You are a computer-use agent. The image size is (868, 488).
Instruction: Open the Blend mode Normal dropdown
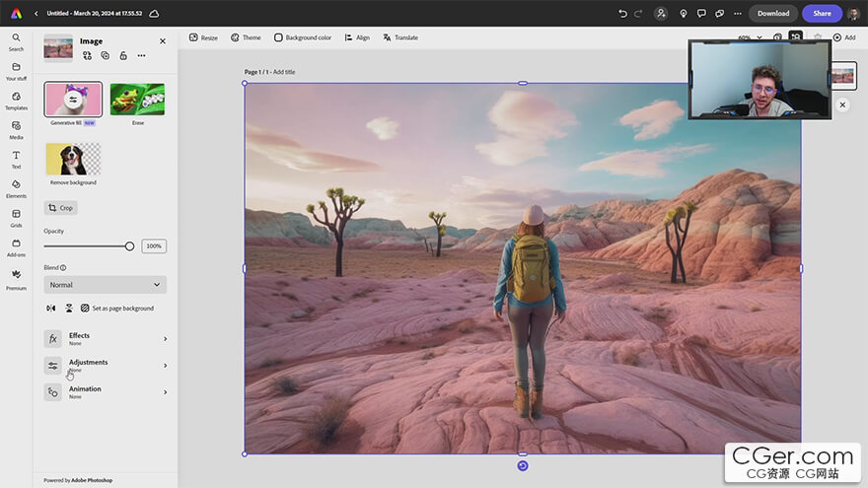pos(106,284)
